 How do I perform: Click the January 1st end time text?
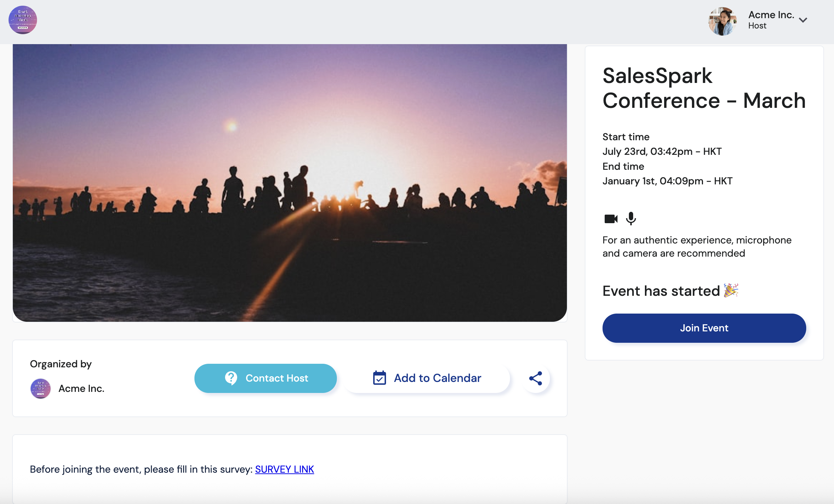(x=667, y=181)
